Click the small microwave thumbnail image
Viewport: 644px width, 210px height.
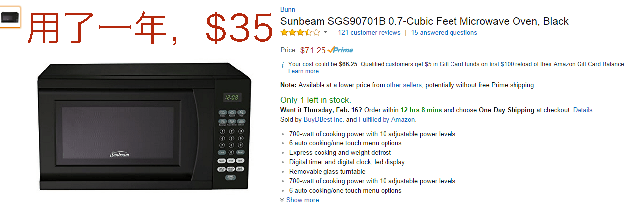(10, 17)
